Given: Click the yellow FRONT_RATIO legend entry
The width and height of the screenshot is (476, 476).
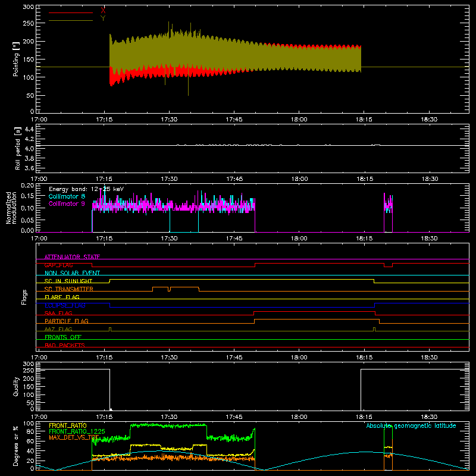Looking at the screenshot, I should (x=68, y=425).
